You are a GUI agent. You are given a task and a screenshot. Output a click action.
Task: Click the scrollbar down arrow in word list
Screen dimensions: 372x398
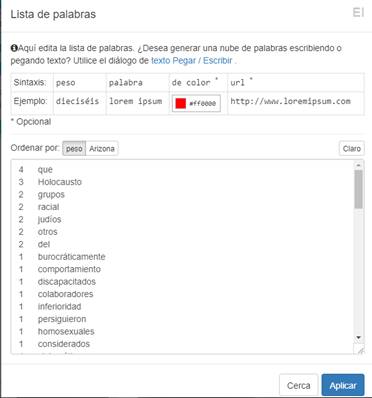point(358,338)
